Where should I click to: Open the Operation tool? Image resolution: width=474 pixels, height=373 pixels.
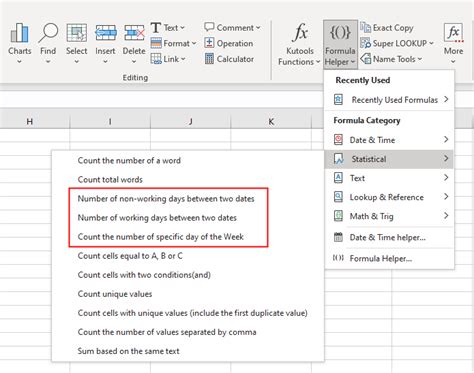229,43
